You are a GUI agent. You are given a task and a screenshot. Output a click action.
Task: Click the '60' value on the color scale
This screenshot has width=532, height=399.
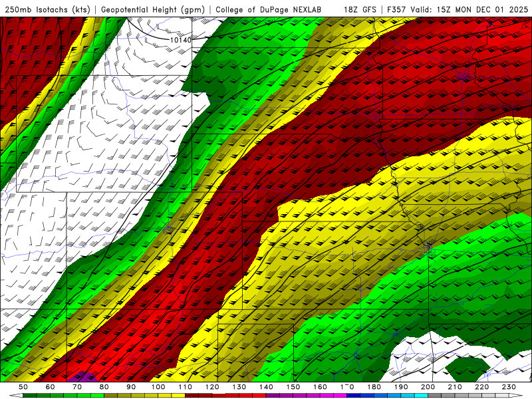tap(51, 387)
